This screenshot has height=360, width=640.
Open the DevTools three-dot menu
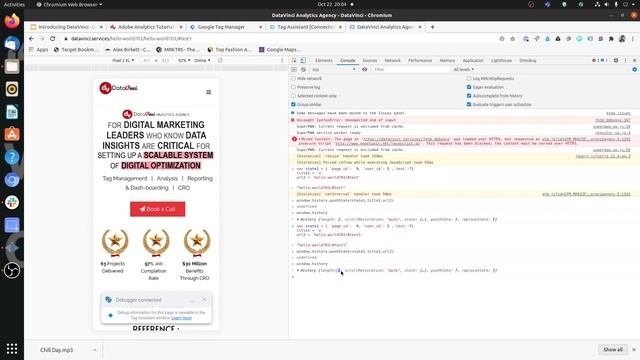click(x=625, y=60)
